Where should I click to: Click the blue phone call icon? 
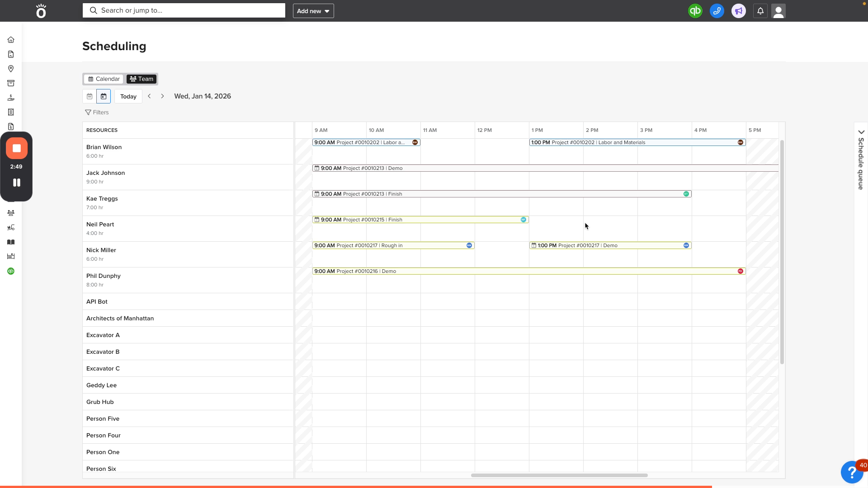717,11
